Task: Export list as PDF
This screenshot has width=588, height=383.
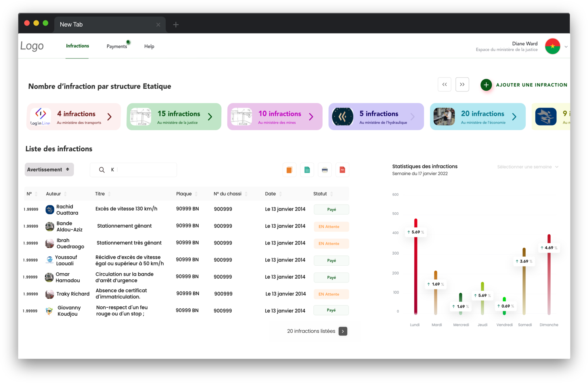Action: tap(342, 170)
